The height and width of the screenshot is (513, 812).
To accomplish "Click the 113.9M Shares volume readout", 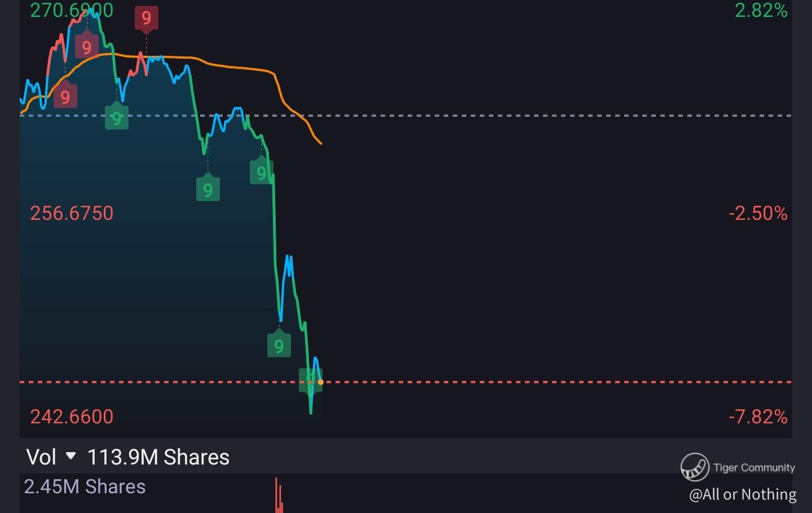I will (158, 457).
